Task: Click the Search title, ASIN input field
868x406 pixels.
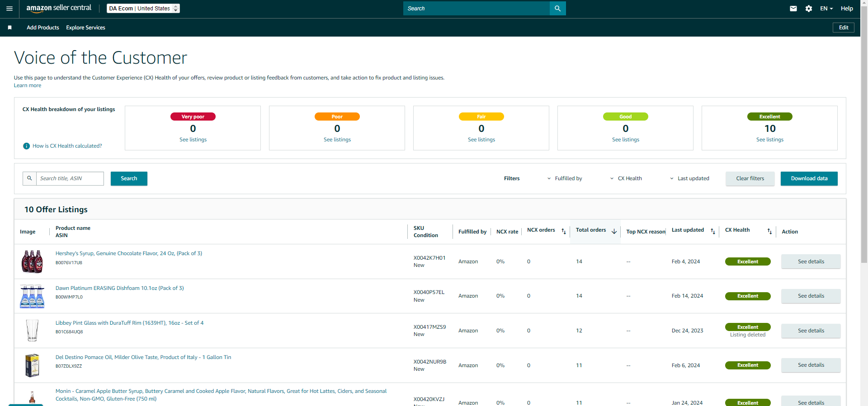Action: tap(70, 178)
